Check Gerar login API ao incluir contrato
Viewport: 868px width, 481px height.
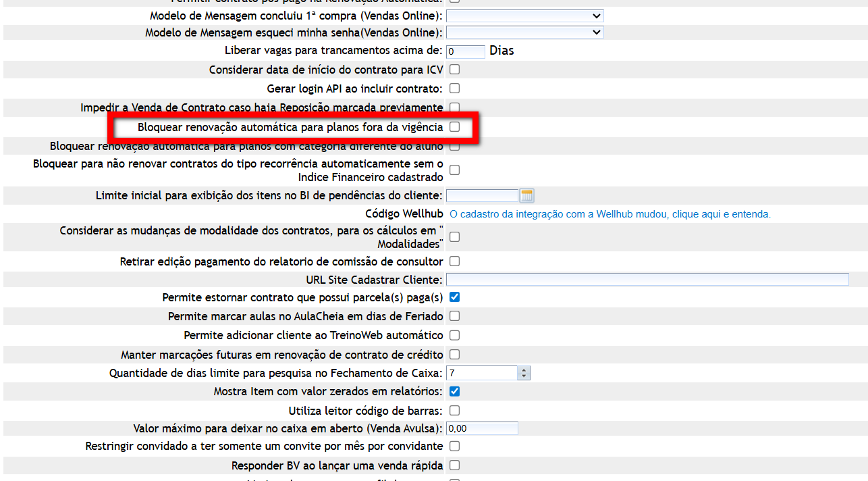455,88
